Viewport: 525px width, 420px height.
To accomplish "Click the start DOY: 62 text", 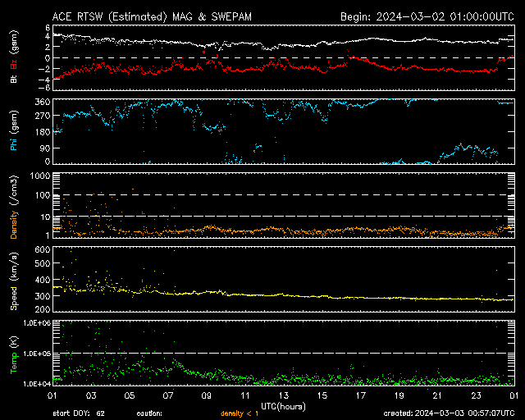I will pyautogui.click(x=78, y=413).
